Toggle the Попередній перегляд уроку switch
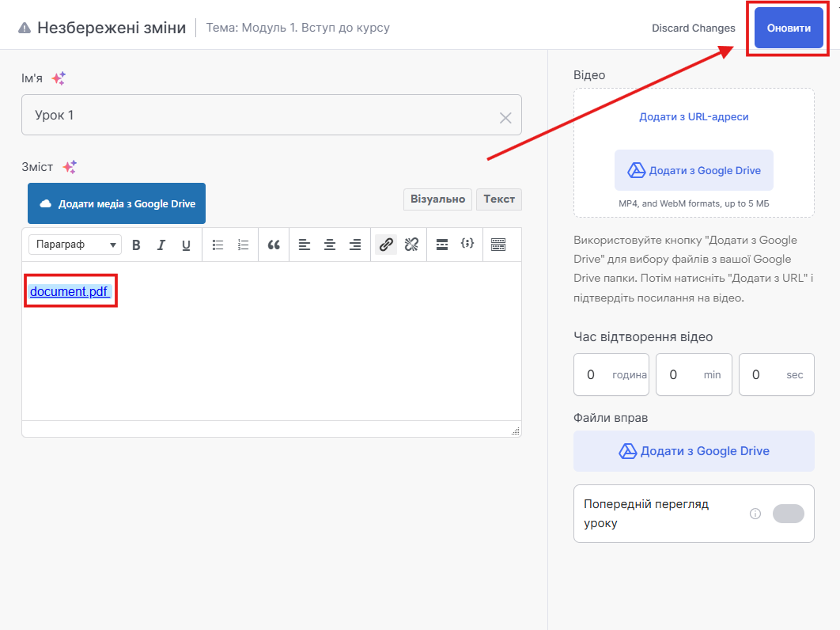 point(788,514)
